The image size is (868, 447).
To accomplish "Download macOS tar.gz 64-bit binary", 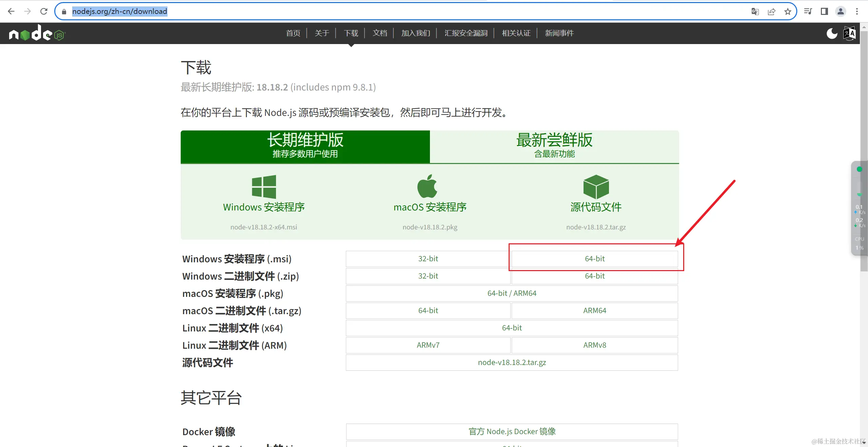I will coord(428,311).
